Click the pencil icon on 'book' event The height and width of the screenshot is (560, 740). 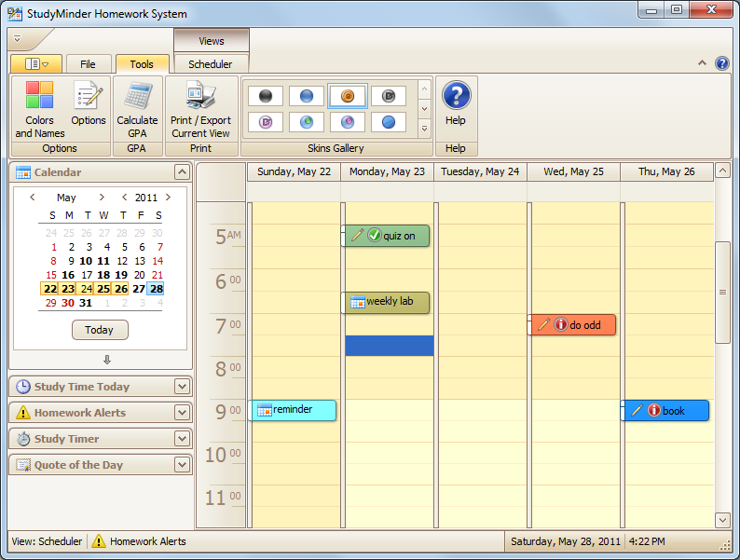click(x=637, y=410)
